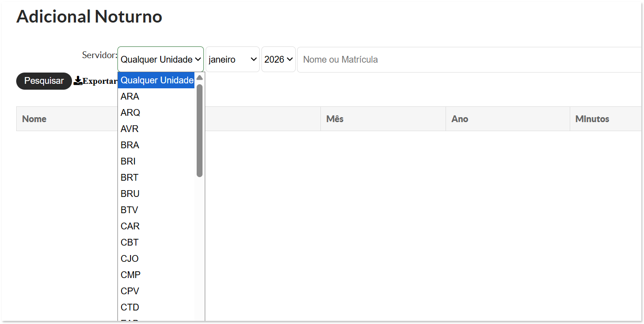Viewport: 644px width, 324px height.
Task: Open the janeiro month dropdown
Action: (232, 59)
